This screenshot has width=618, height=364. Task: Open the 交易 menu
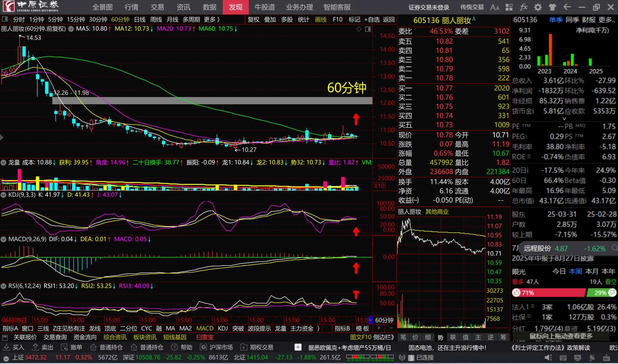click(x=157, y=7)
